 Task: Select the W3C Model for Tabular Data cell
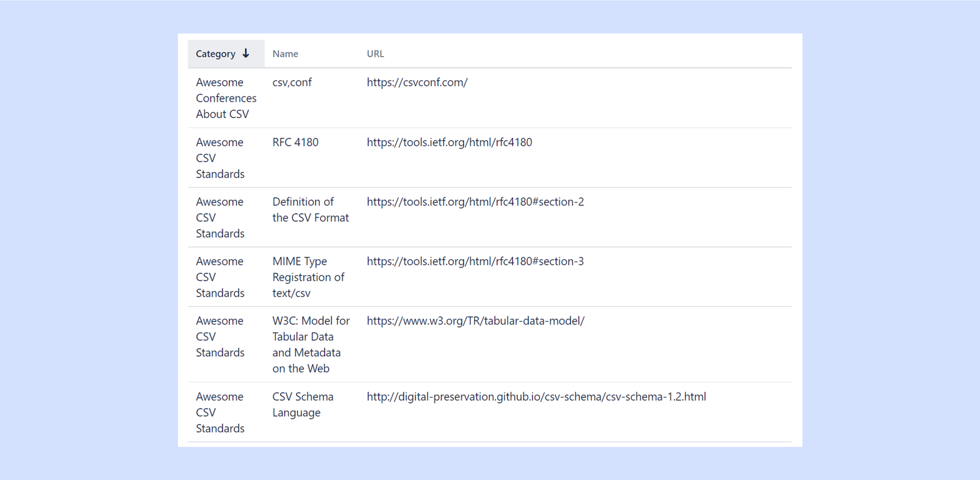pos(311,345)
